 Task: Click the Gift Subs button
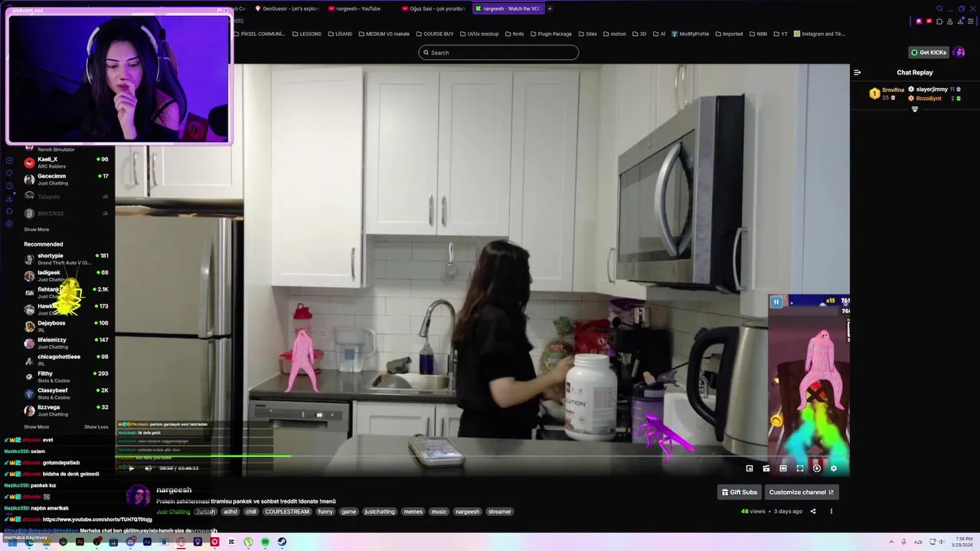click(x=739, y=492)
